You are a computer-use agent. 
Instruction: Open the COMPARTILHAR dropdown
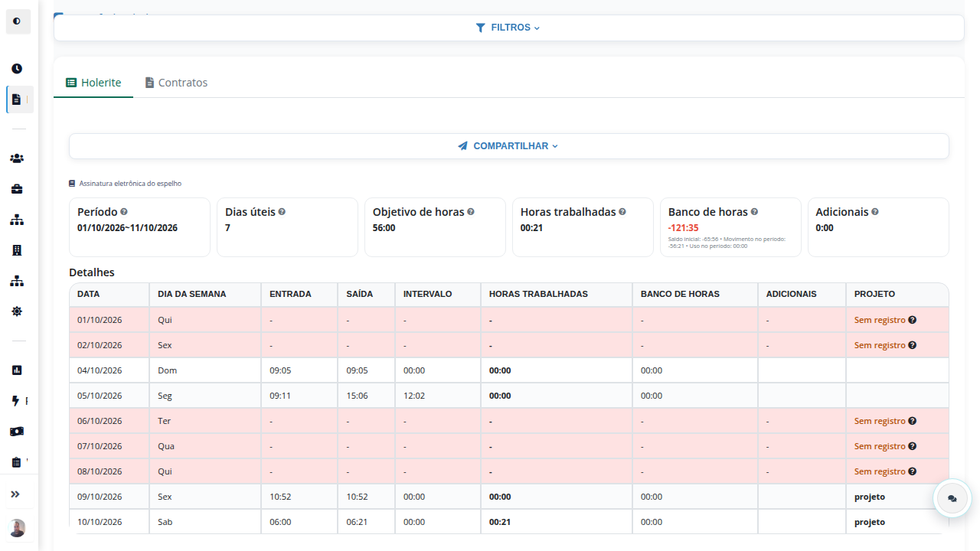tap(508, 146)
